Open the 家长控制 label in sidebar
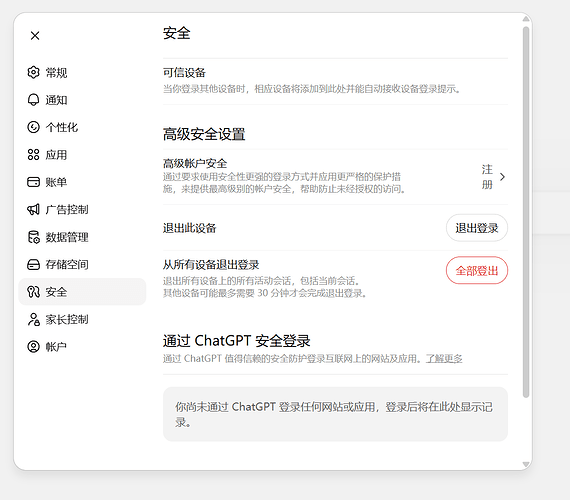 67,320
